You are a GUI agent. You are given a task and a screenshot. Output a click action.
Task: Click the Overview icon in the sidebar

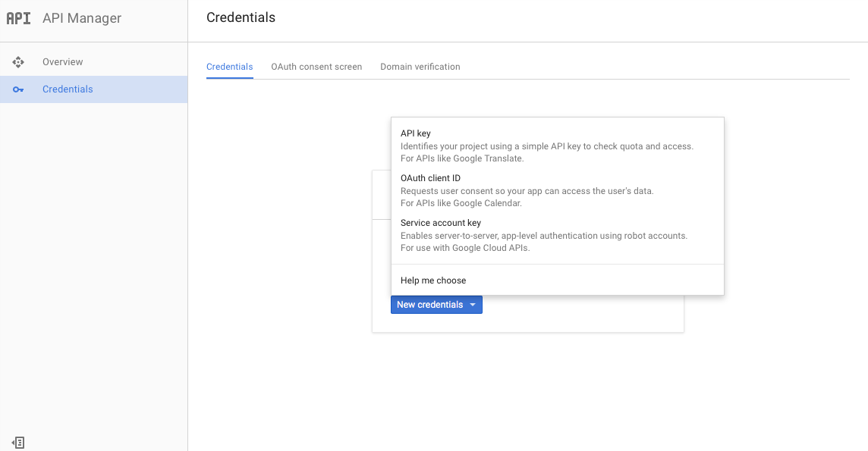[x=18, y=62]
